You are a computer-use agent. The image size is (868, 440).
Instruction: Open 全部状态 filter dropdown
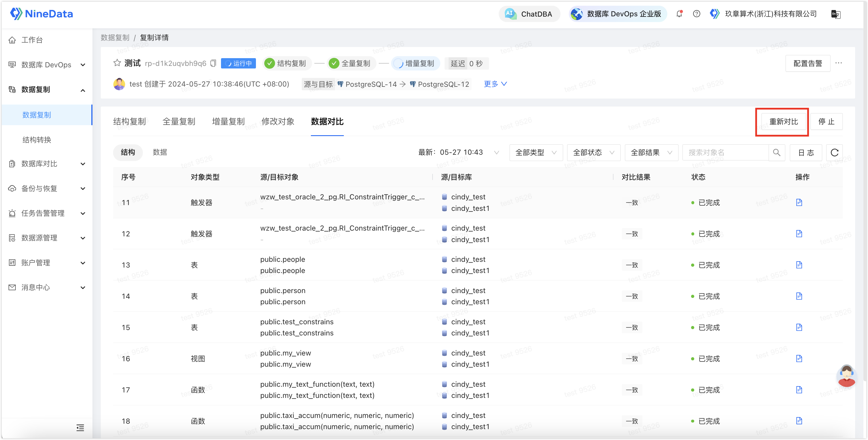click(x=593, y=153)
